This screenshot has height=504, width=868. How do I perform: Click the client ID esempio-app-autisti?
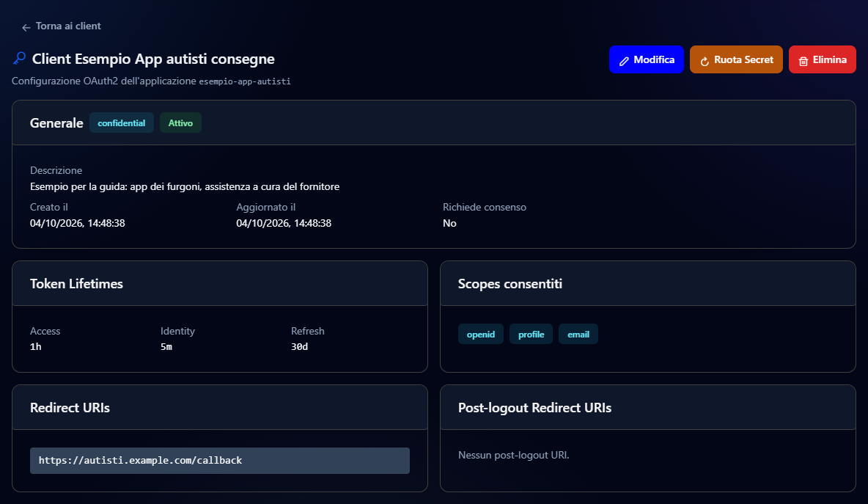[245, 81]
